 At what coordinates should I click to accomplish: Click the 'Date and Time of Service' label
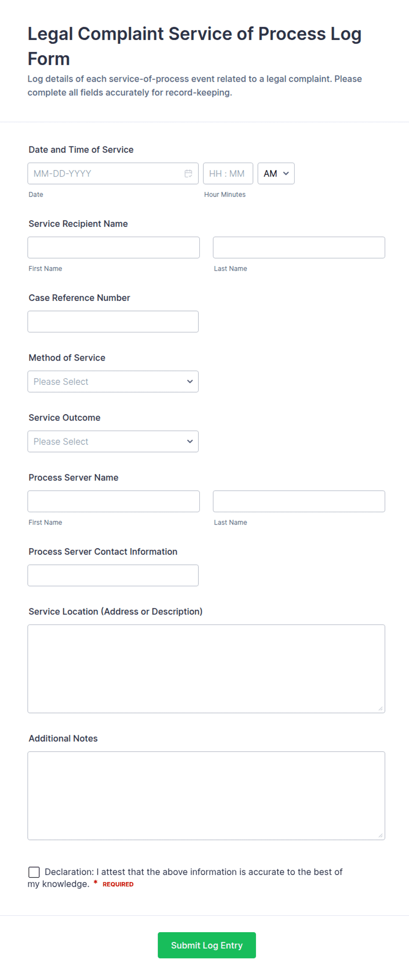coord(81,150)
